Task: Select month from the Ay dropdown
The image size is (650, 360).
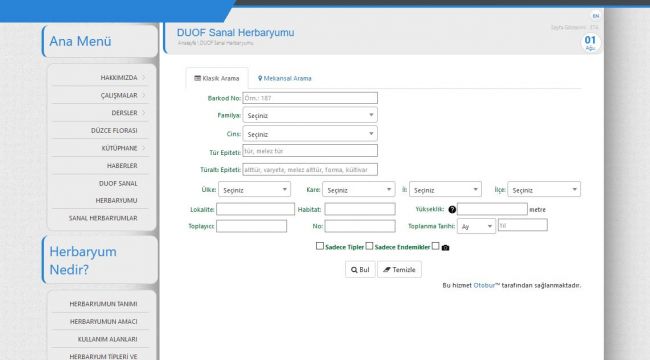Action: (476, 226)
